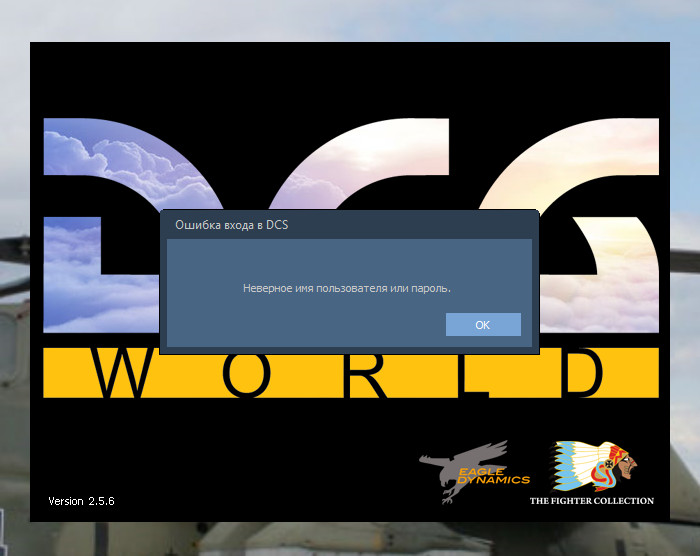The width and height of the screenshot is (700, 556).
Task: Select the error dialog title "Ошибка входа в DCS"
Action: click(231, 225)
